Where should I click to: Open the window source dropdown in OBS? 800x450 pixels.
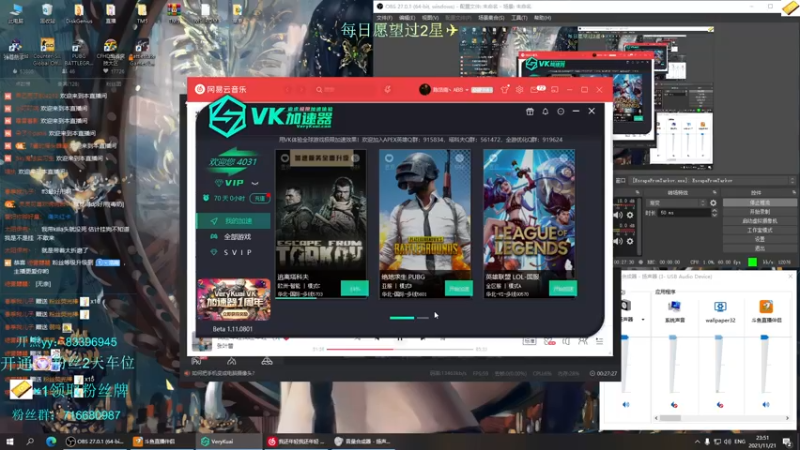pos(712,181)
